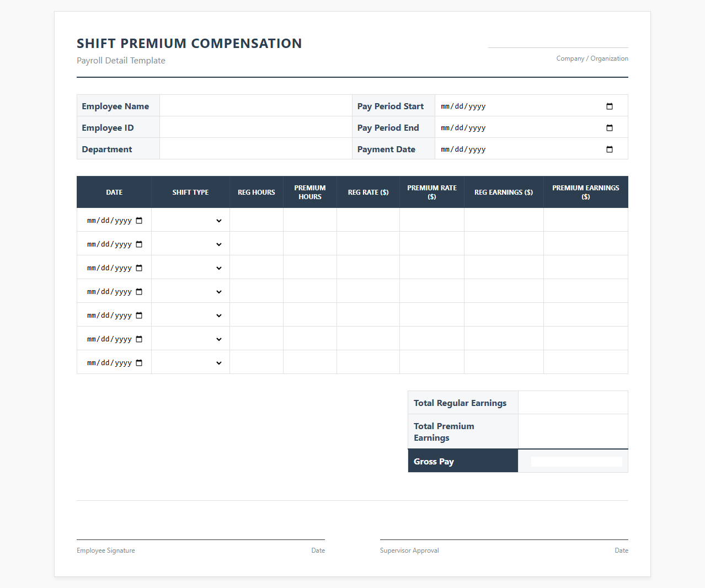Screen dimensions: 705x588
Task: Click the Total Premium Earnings value field
Action: coord(573,431)
